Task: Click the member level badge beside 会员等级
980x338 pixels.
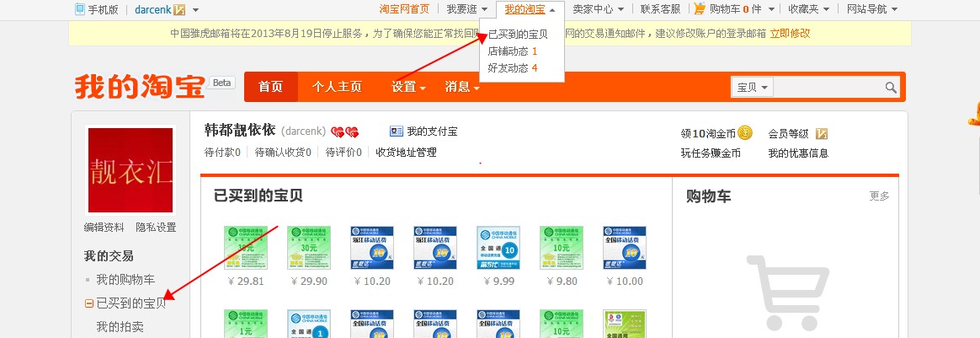Action: (x=822, y=134)
